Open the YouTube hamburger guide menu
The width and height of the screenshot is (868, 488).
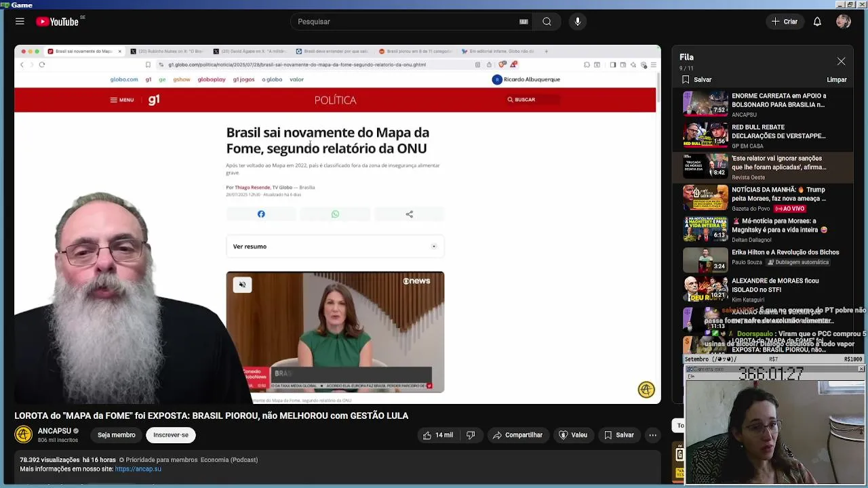(x=20, y=22)
